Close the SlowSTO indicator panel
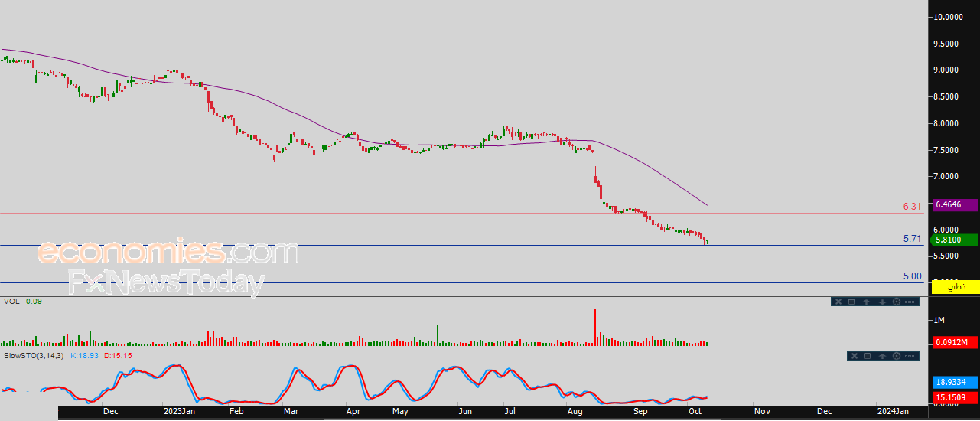The image size is (980, 421). pos(854,356)
